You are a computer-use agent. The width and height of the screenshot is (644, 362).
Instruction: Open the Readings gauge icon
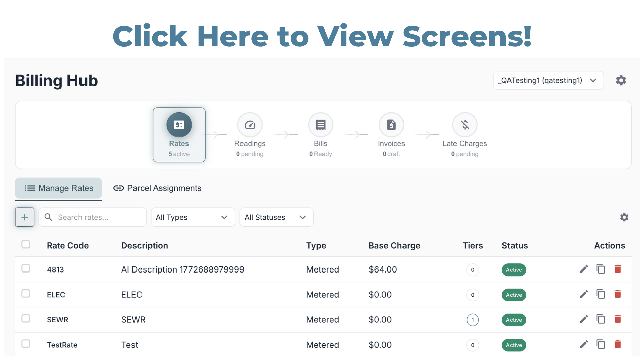click(x=250, y=125)
